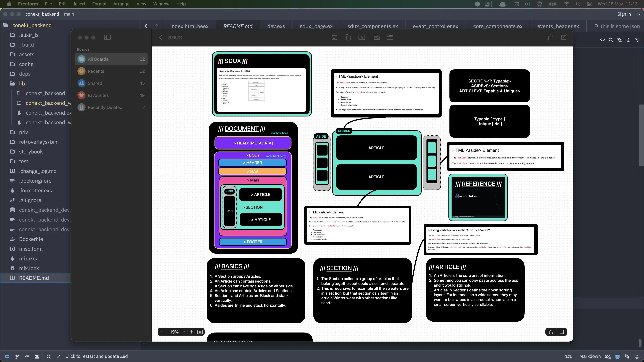Viewport: 644px width, 362px height.
Task: Switch to the dev.exs tab
Action: click(x=276, y=26)
